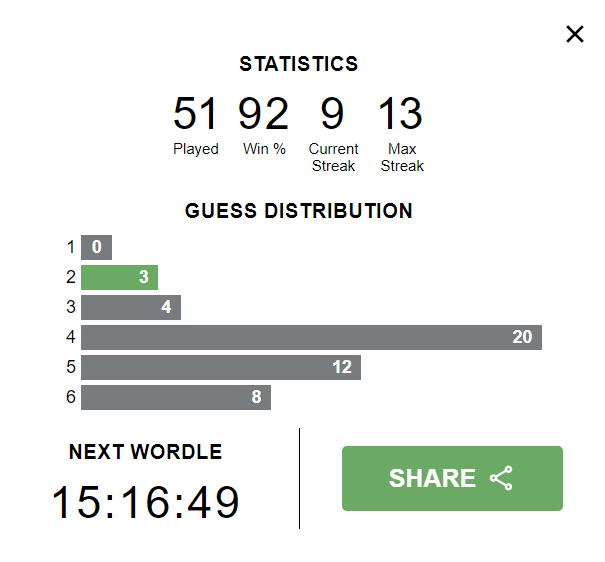605x562 pixels.
Task: Click the bar for 3 guesses
Action: point(130,307)
